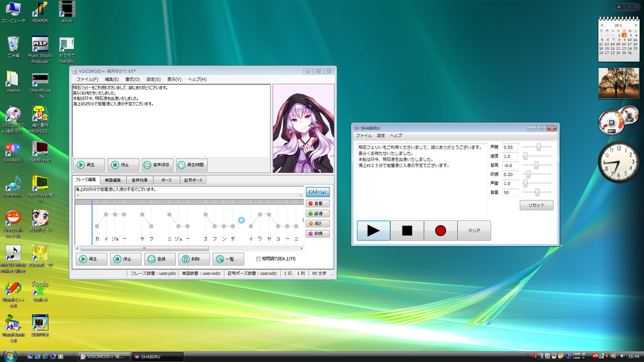Viewport: 644px width, 362px height.
Task: Open the memo folder icon
Action: click(13, 82)
